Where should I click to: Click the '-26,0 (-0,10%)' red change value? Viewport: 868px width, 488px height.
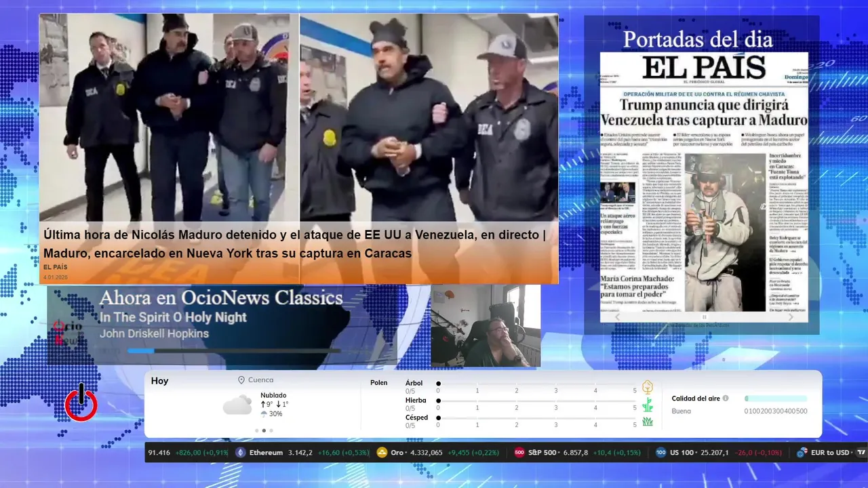[x=757, y=453]
